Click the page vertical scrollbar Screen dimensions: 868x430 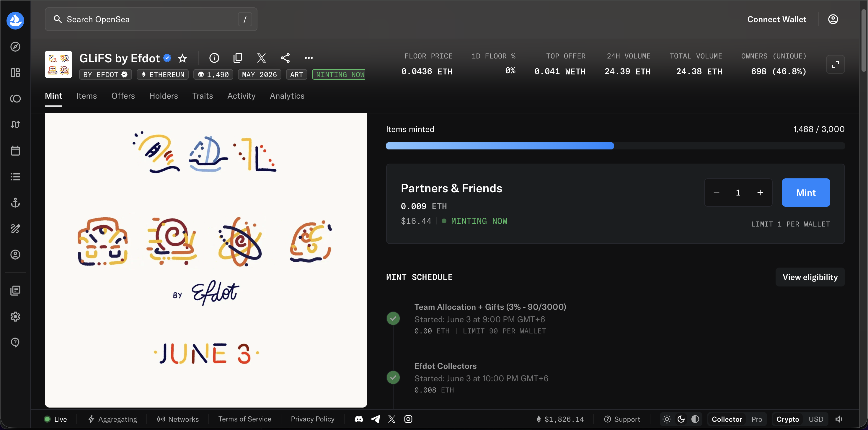coord(864,40)
